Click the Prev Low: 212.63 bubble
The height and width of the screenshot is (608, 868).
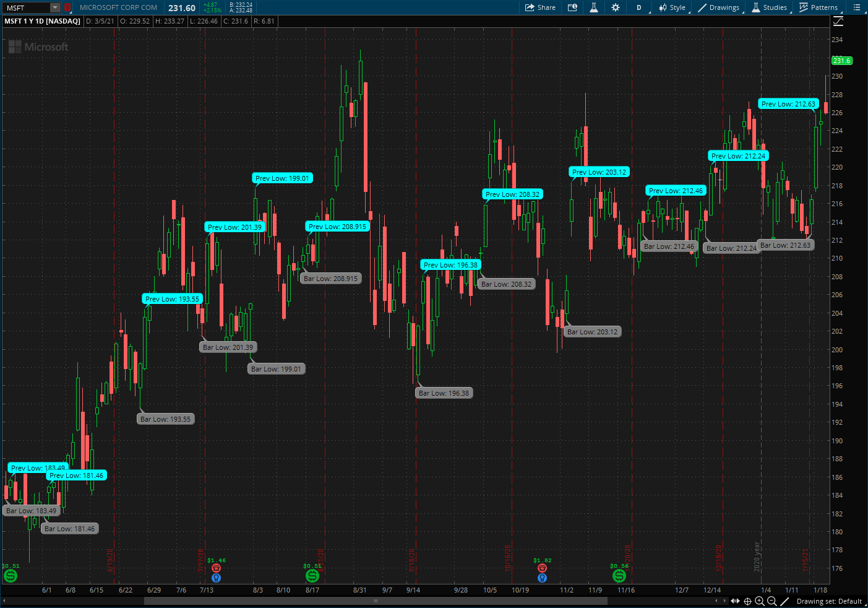pos(788,104)
